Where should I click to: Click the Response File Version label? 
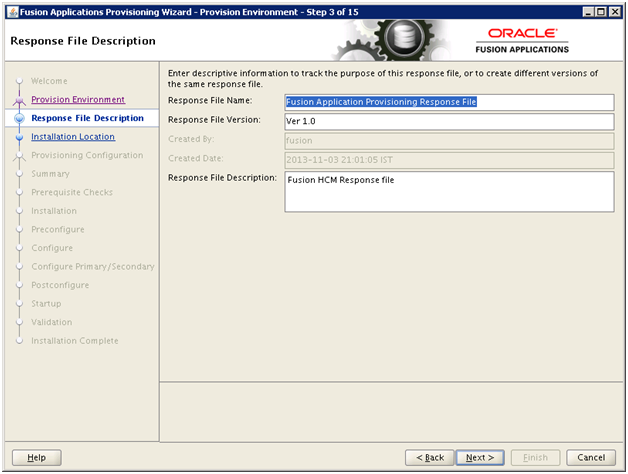tap(214, 120)
